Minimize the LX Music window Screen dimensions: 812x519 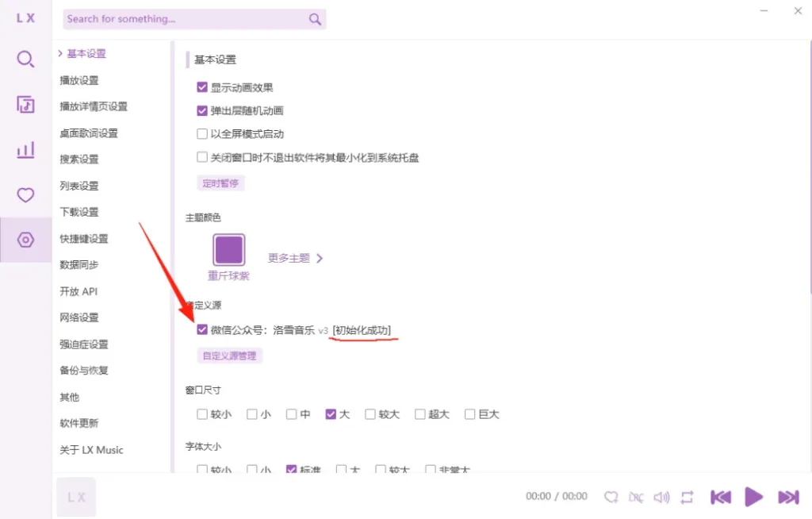(x=764, y=11)
